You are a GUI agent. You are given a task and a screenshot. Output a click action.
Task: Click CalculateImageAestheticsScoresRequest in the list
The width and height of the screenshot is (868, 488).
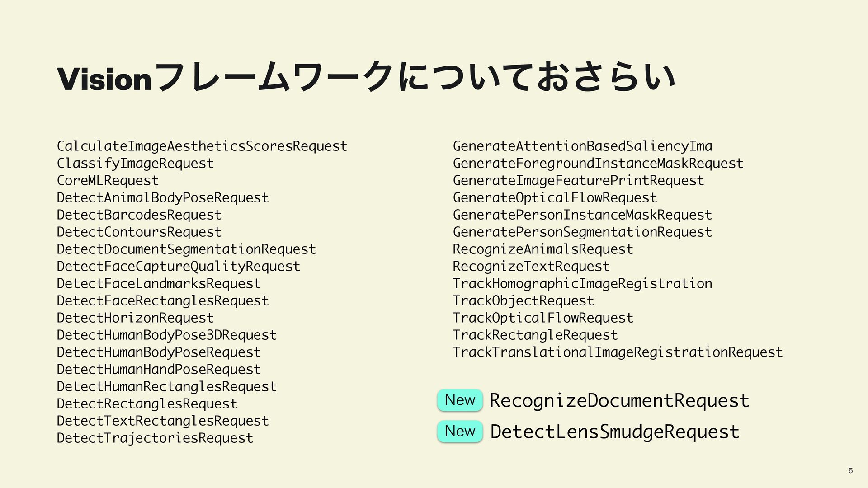tap(202, 146)
